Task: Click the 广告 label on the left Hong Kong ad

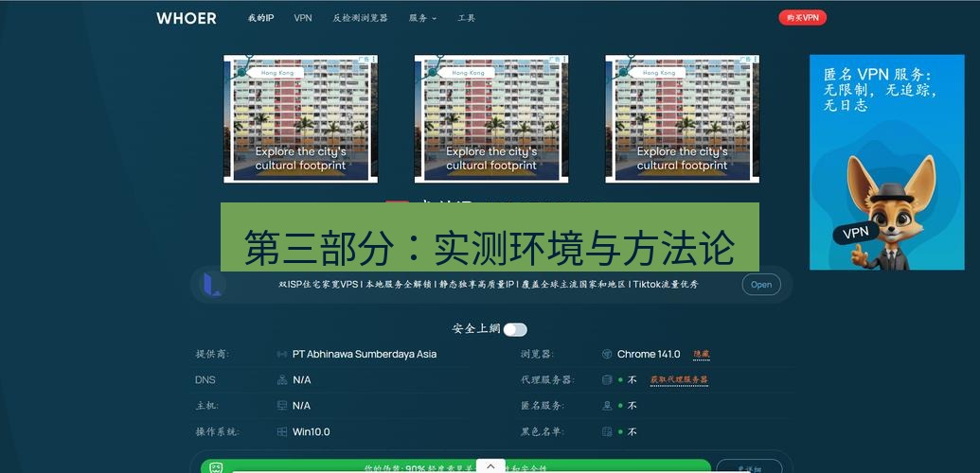Action: tap(364, 60)
